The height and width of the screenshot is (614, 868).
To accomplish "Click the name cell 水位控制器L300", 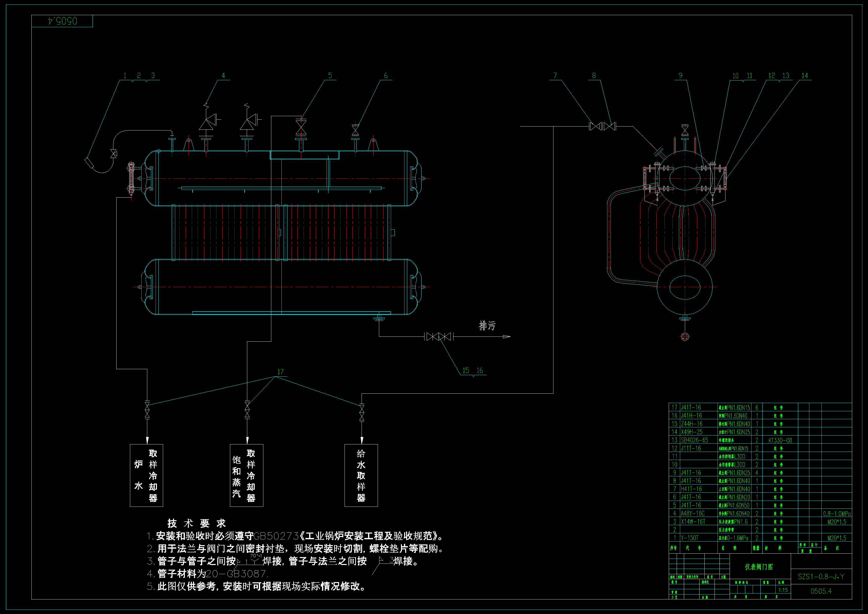I will [732, 456].
